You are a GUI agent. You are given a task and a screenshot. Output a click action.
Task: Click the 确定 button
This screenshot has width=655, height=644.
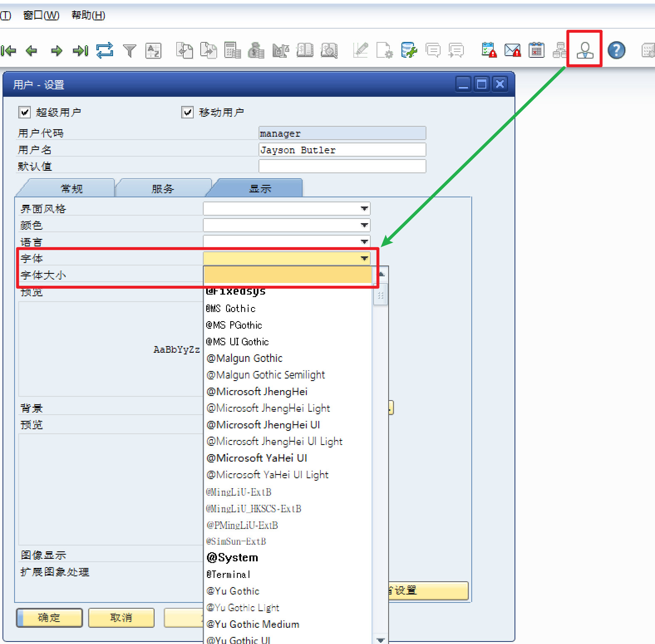49,618
